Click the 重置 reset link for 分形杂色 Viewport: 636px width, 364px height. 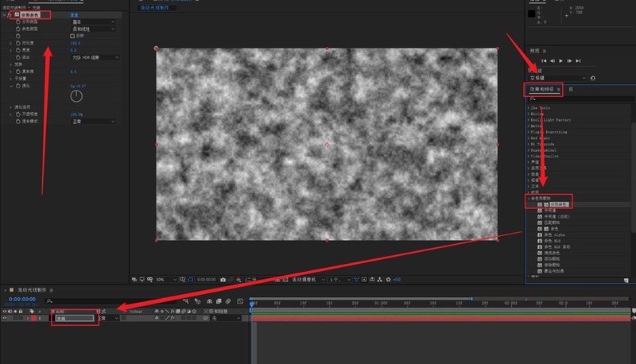[x=76, y=14]
